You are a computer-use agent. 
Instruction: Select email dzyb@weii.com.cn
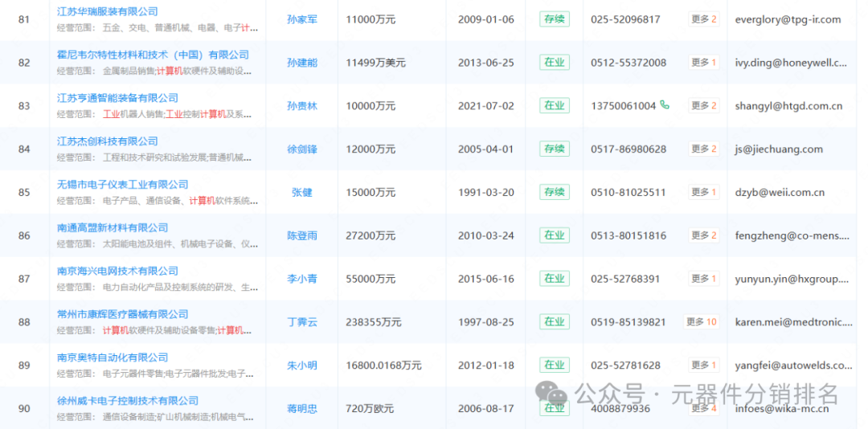pos(780,192)
